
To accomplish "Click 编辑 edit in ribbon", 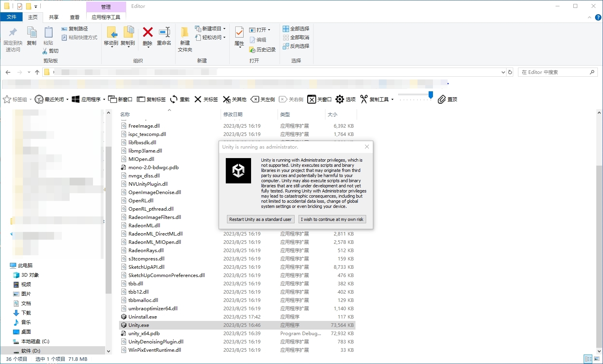I will (x=258, y=40).
